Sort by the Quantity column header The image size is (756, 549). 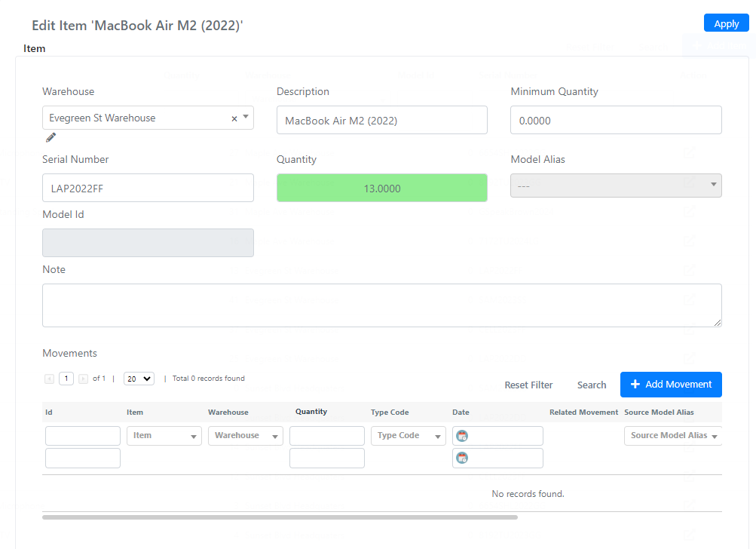[311, 412]
